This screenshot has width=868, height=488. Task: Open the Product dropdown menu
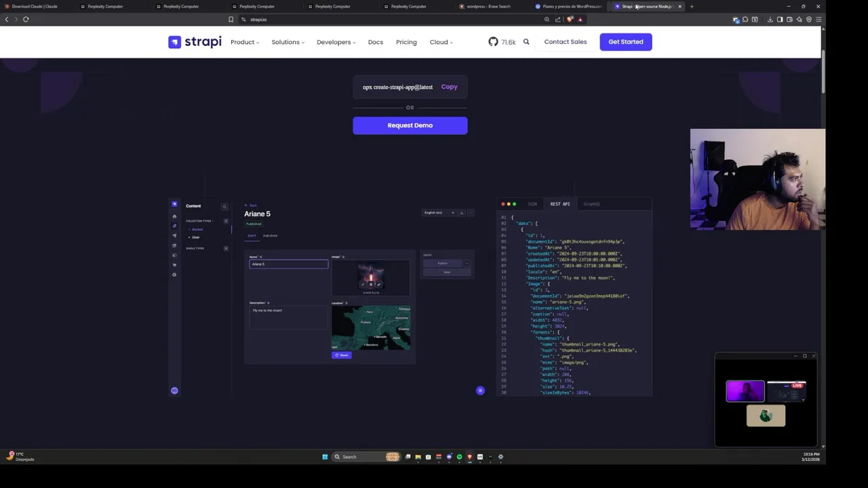pos(245,42)
